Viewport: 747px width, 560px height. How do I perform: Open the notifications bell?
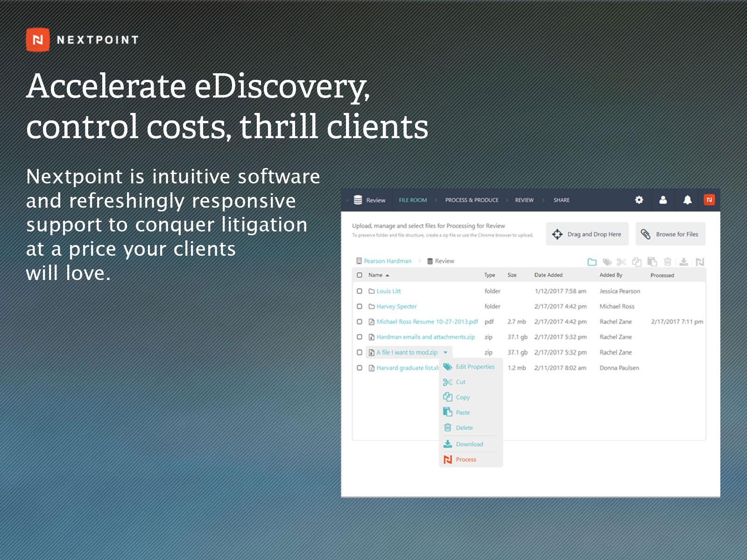point(687,200)
